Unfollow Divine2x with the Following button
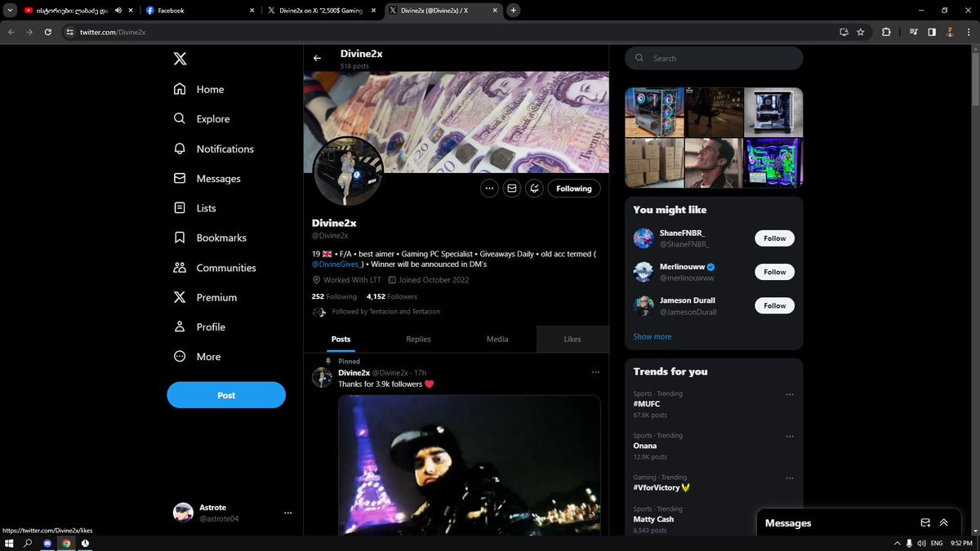 (574, 189)
